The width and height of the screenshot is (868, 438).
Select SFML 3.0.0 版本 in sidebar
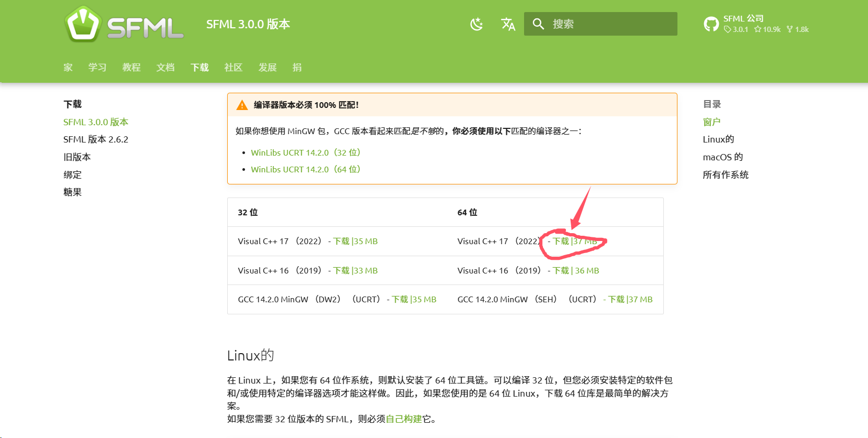(x=96, y=122)
